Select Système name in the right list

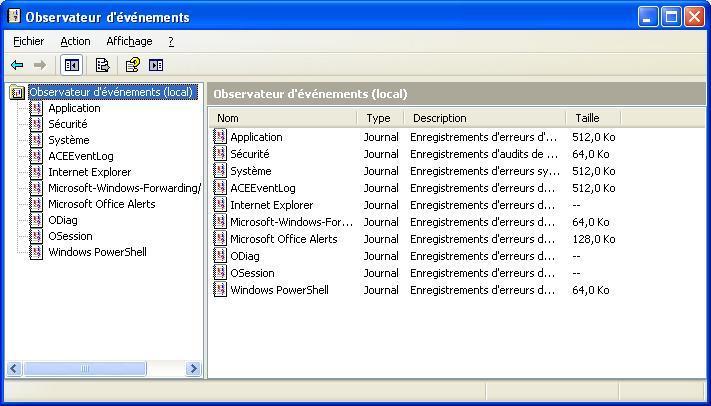click(x=251, y=171)
